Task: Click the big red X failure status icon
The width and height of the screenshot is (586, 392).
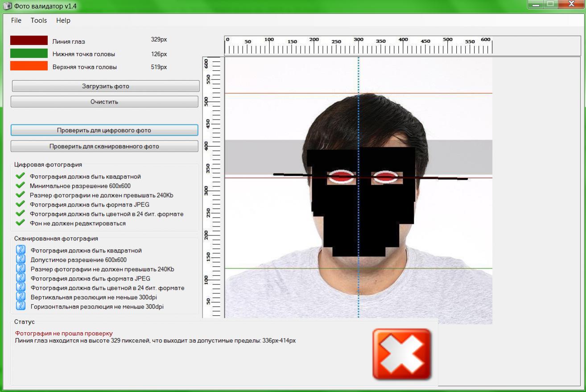Action: click(x=402, y=354)
